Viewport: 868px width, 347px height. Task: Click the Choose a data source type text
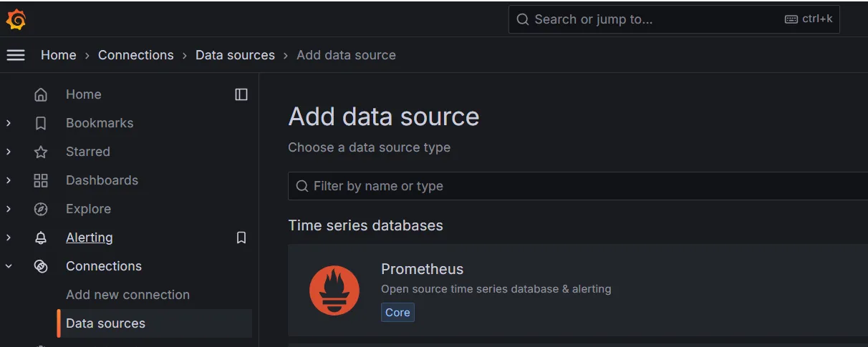[369, 147]
